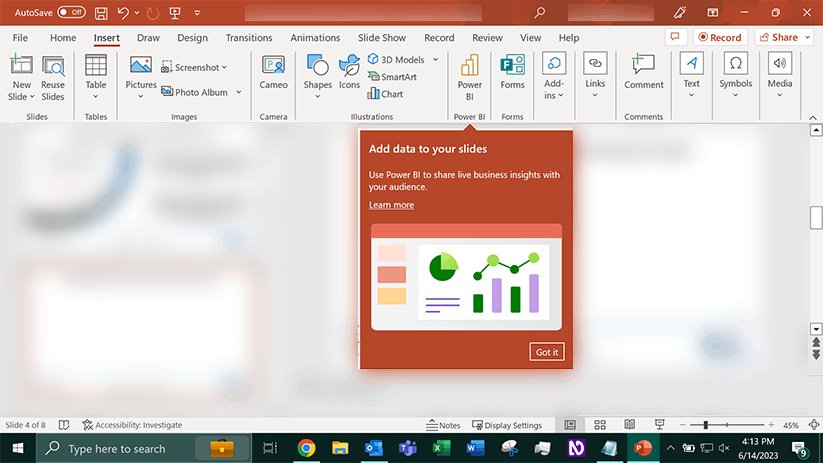Click Accessibility: Investigate status

coord(132,425)
